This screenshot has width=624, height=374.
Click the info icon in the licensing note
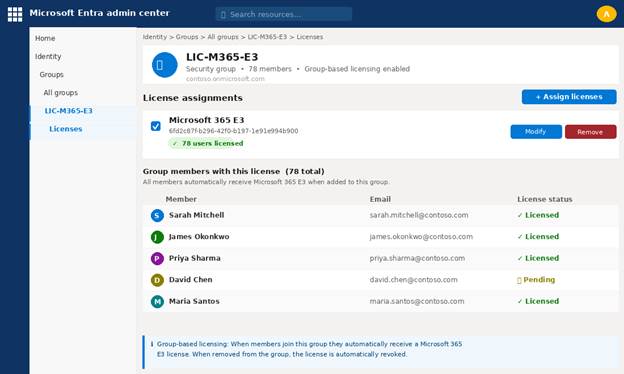pyautogui.click(x=152, y=344)
